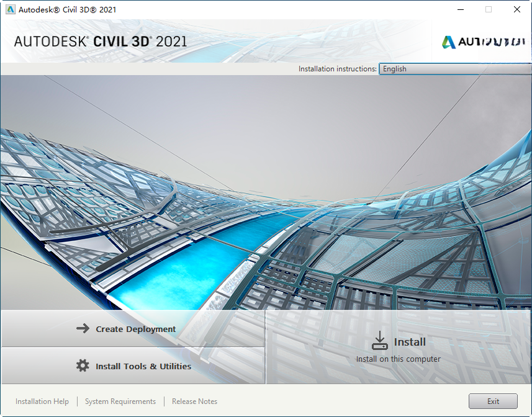
Task: Minimize the installer window
Action: [x=461, y=9]
